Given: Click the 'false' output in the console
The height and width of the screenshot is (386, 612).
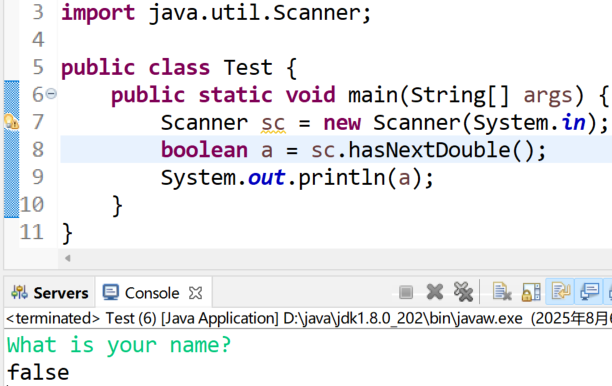Looking at the screenshot, I should pos(38,372).
